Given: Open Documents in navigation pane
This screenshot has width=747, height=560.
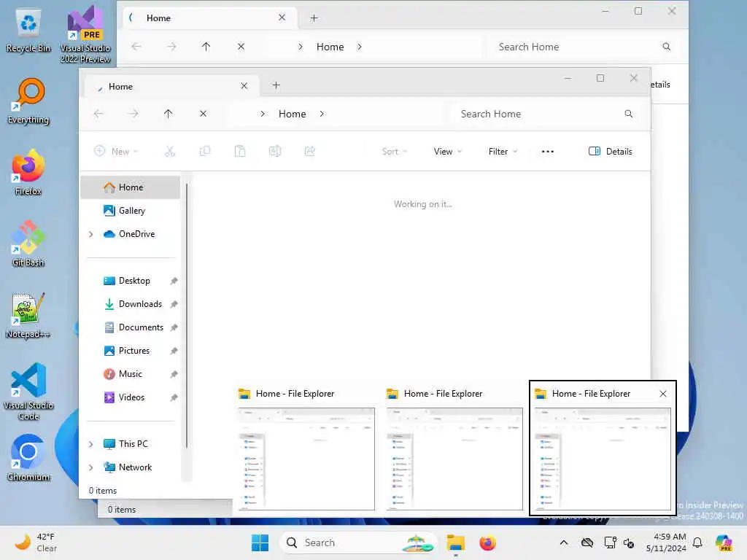Looking at the screenshot, I should pos(130,327).
